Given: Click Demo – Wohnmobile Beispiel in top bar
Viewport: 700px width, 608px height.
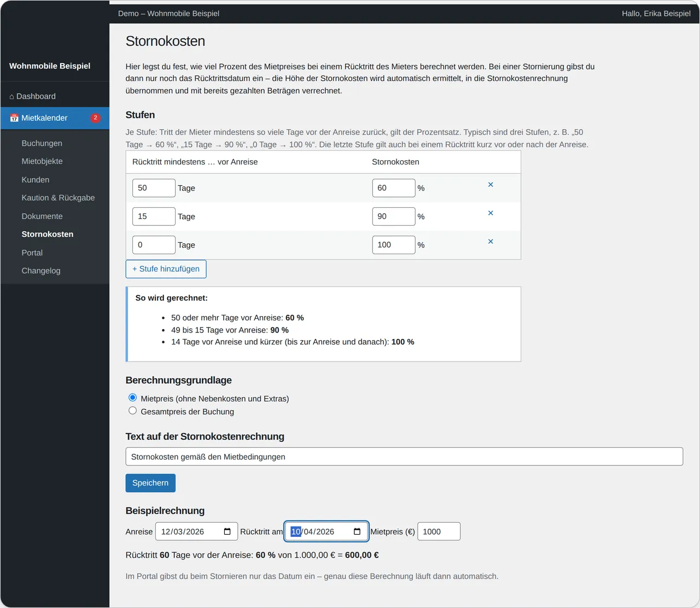Looking at the screenshot, I should 168,14.
